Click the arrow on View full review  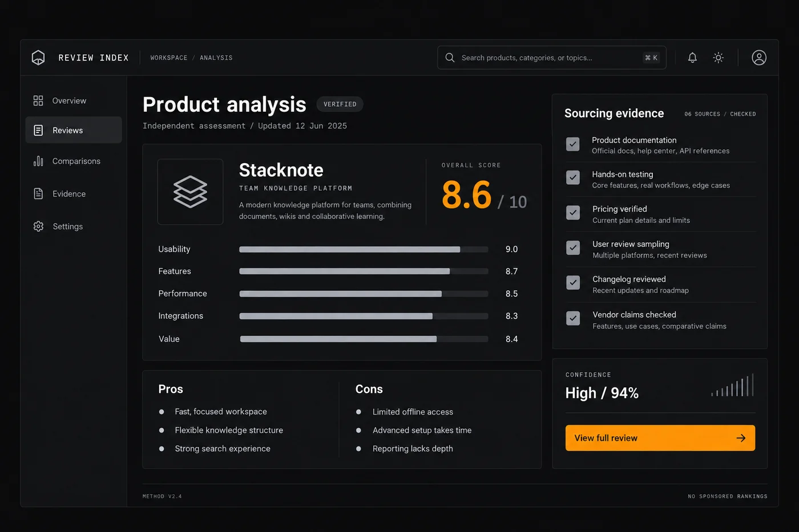(741, 438)
